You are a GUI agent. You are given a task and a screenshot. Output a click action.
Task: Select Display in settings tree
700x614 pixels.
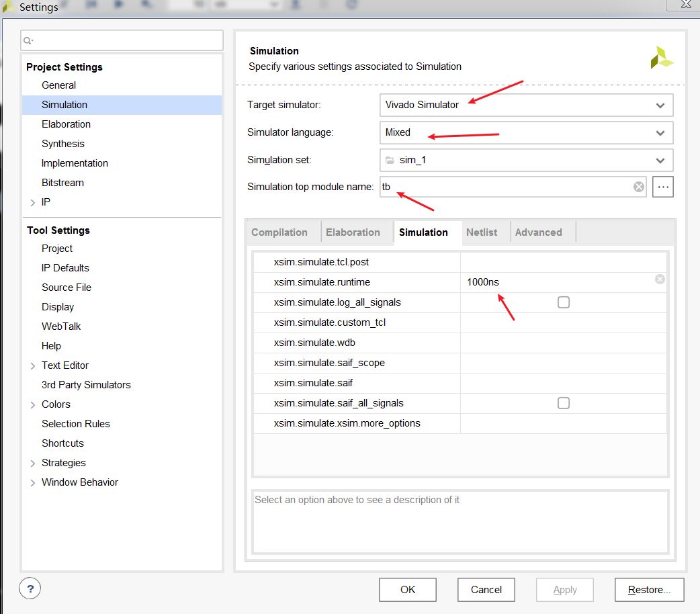pyautogui.click(x=58, y=307)
